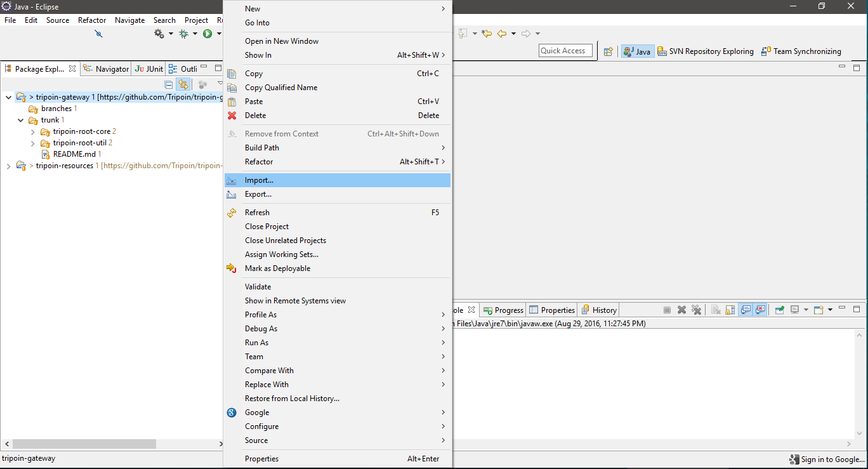Click the Quick Access input field
This screenshot has width=868, height=469.
pos(565,51)
